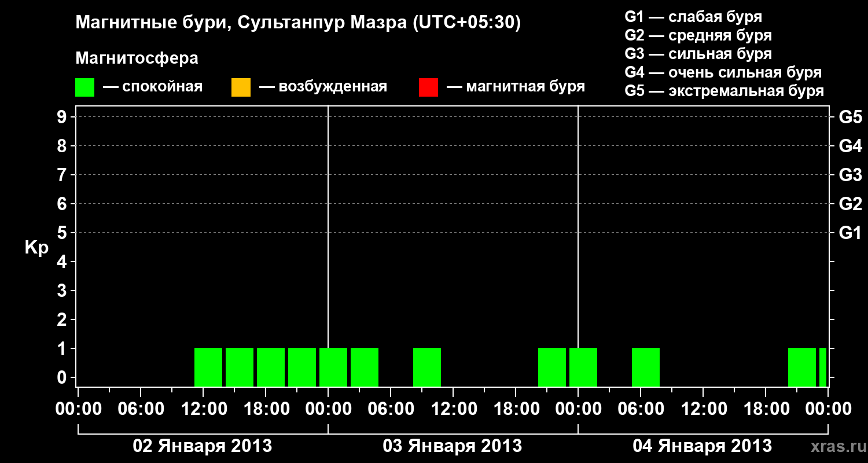Click the 'G5' label on right axis
This screenshot has width=868, height=463.
(850, 117)
